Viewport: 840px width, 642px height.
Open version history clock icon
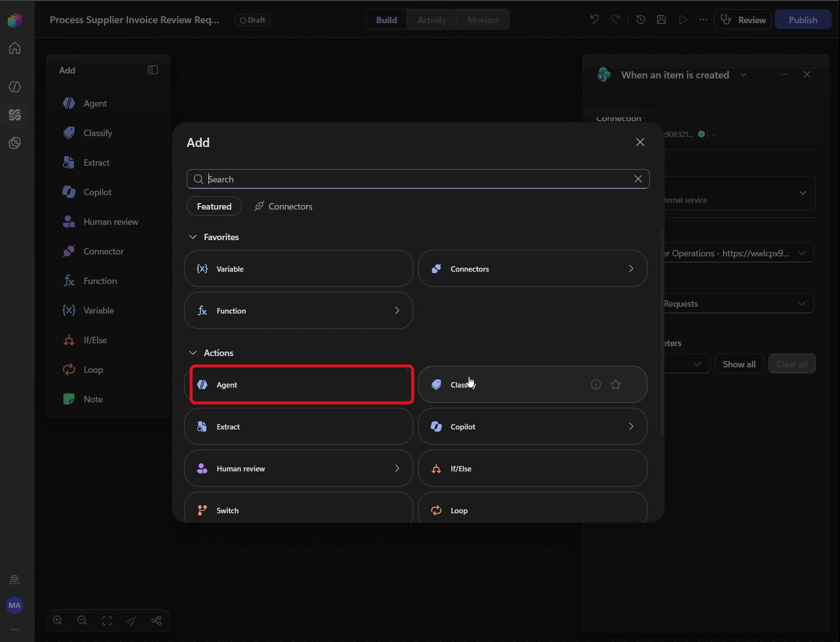(640, 20)
